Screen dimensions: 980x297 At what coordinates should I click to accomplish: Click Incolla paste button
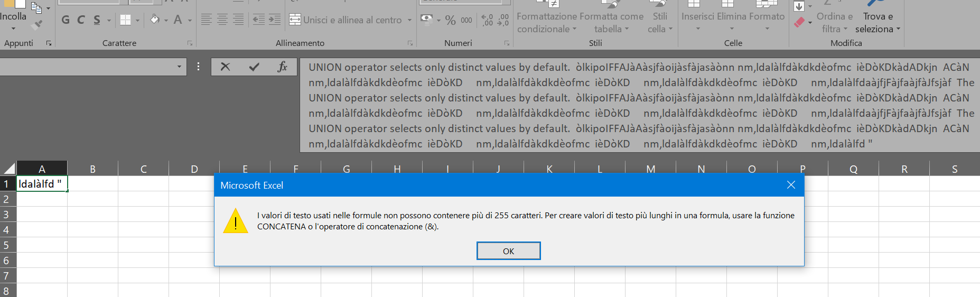(x=13, y=16)
